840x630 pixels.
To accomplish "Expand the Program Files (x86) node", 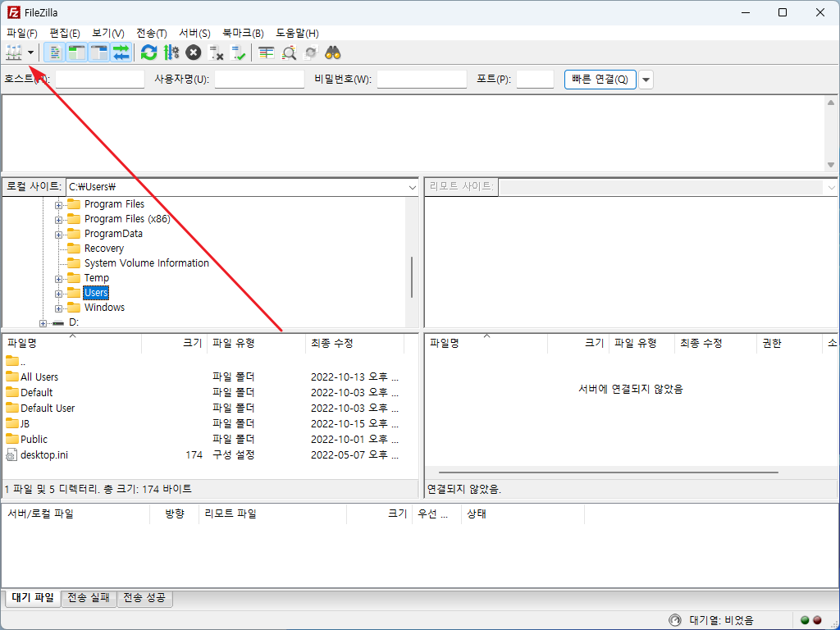I will 58,220.
